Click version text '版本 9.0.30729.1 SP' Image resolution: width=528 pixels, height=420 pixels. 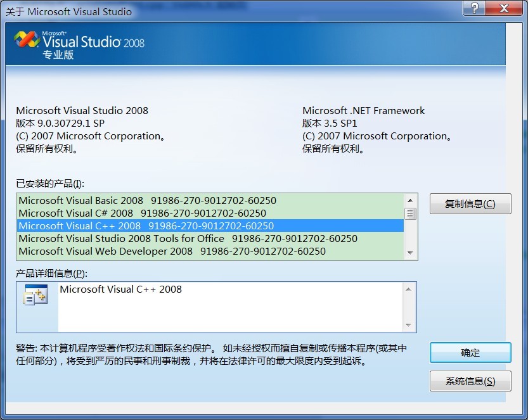(60, 123)
